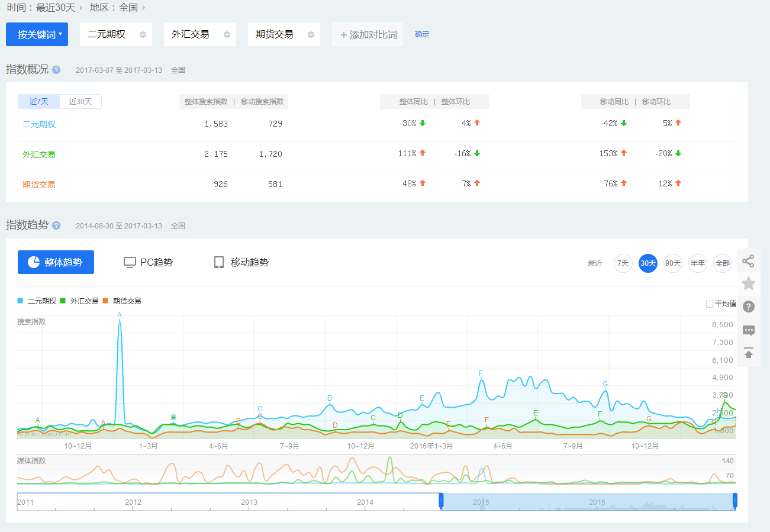Open the 地区 全国 dropdown
770x532 pixels.
click(x=118, y=8)
